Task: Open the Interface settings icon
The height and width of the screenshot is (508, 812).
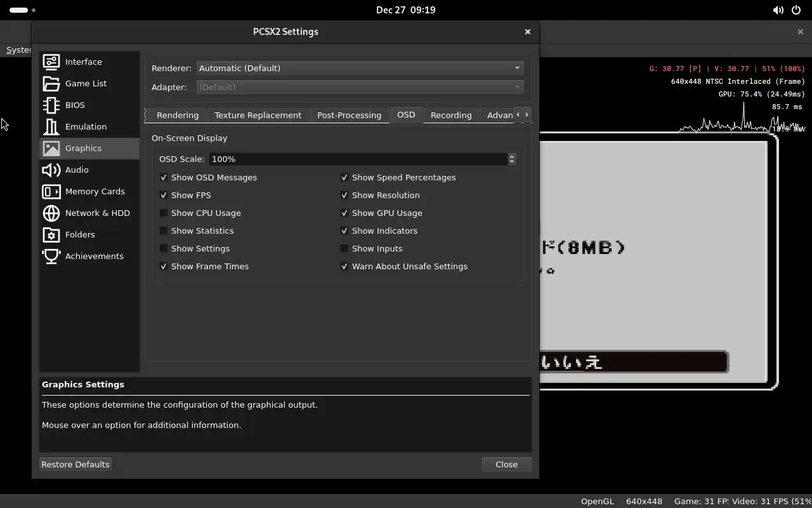Action: (x=51, y=62)
